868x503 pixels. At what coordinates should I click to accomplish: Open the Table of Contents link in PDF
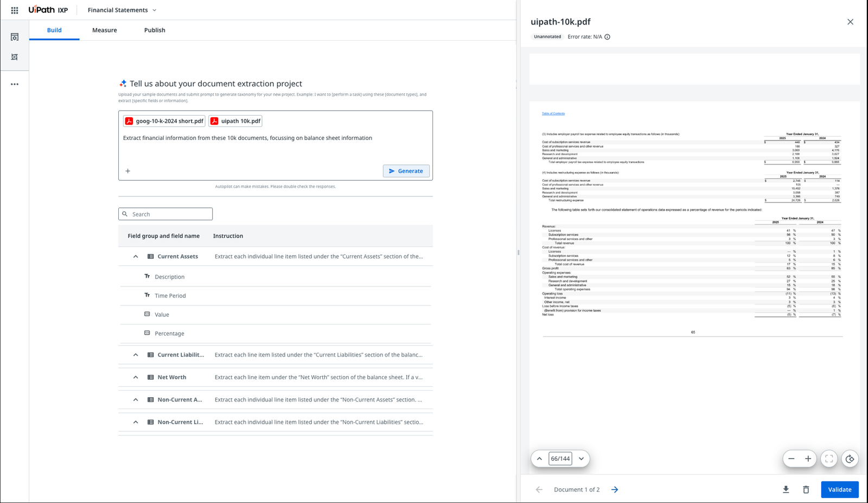pos(553,113)
